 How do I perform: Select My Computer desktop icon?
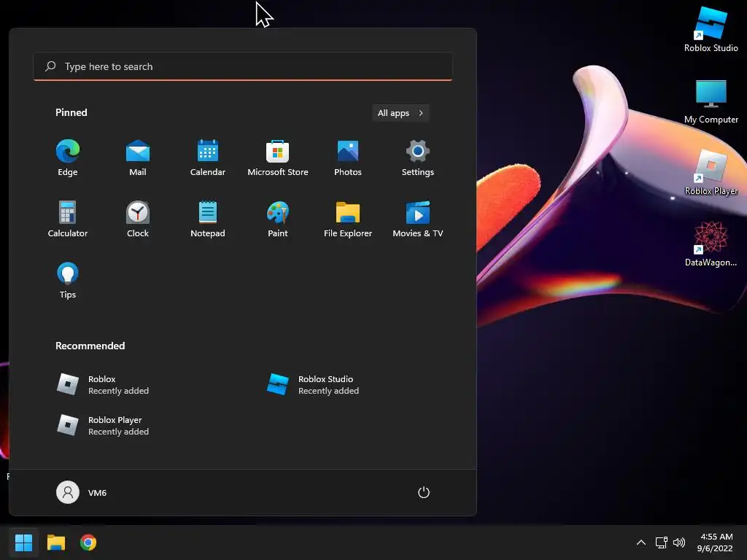pos(711,101)
